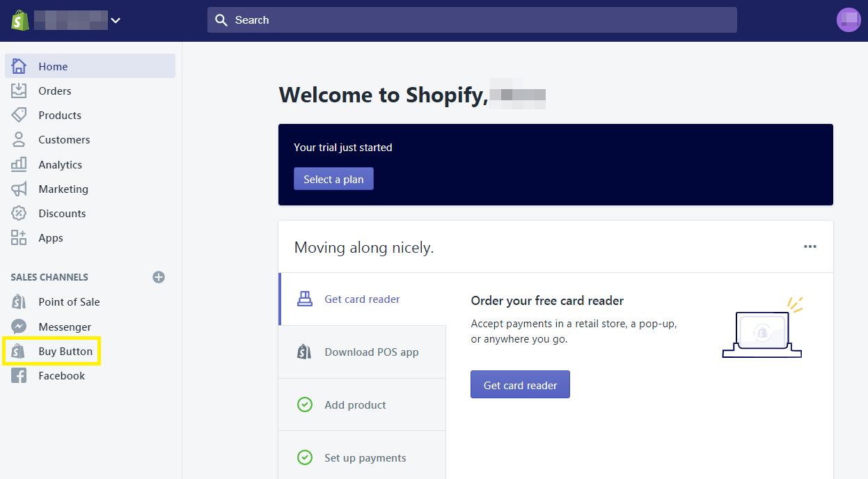
Task: Click the Messenger chat icon
Action: (19, 327)
